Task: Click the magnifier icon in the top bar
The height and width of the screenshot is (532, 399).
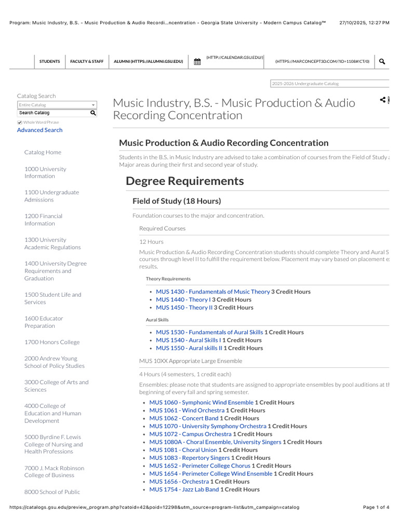Action: coord(382,61)
